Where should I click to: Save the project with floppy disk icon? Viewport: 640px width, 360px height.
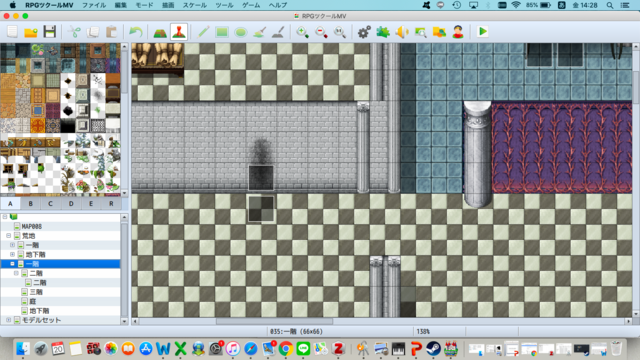pos(49,32)
